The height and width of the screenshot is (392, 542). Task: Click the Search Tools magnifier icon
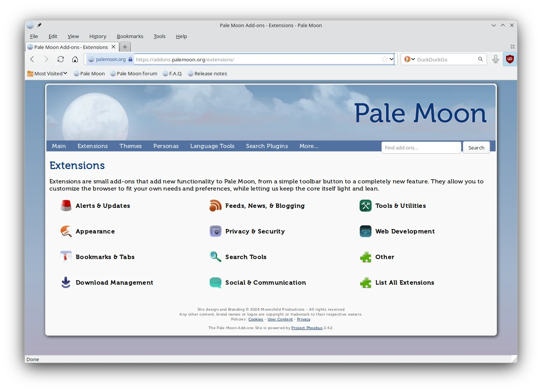(216, 257)
